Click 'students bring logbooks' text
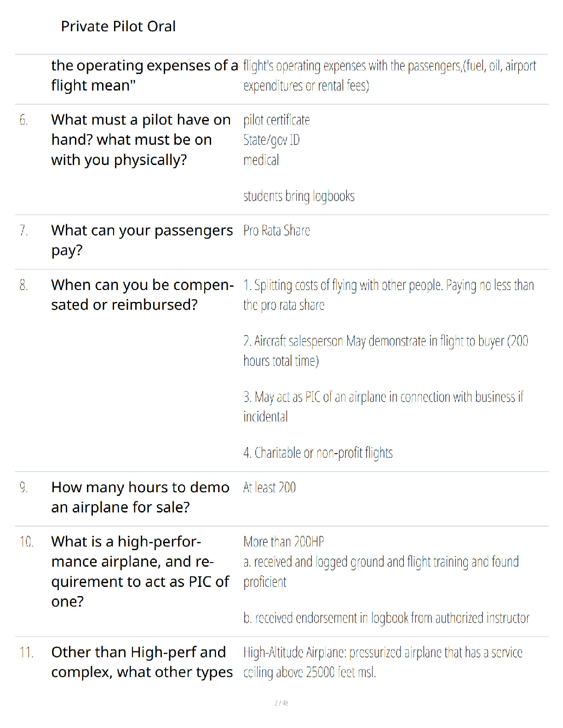Screen dimensions: 563x728 click(x=299, y=196)
